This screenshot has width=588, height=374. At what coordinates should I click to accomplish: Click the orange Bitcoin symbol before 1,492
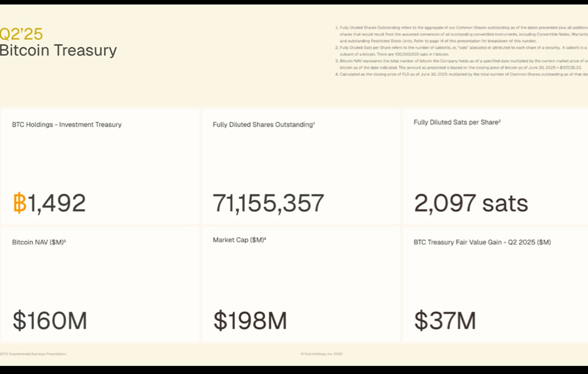(x=20, y=203)
